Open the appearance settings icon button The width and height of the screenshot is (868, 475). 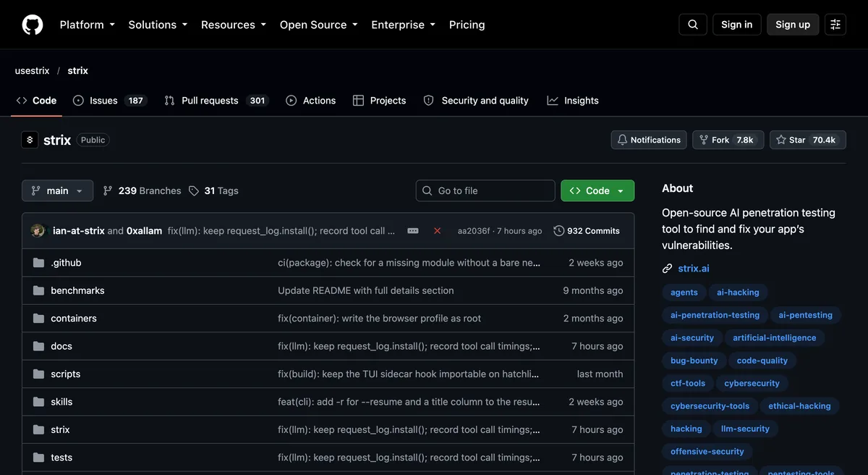click(x=835, y=25)
